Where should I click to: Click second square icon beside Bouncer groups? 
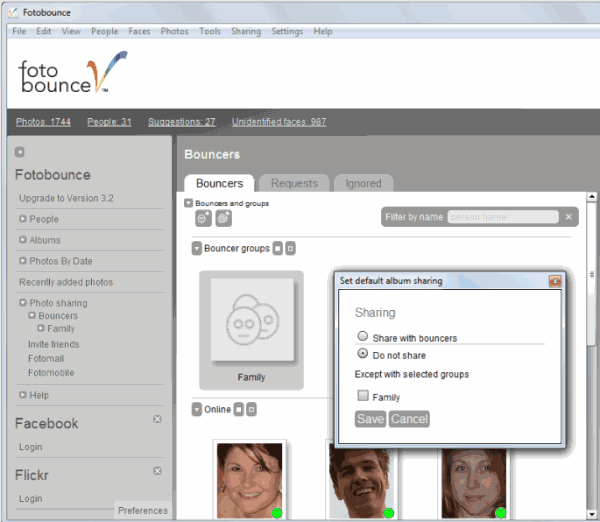coord(290,249)
